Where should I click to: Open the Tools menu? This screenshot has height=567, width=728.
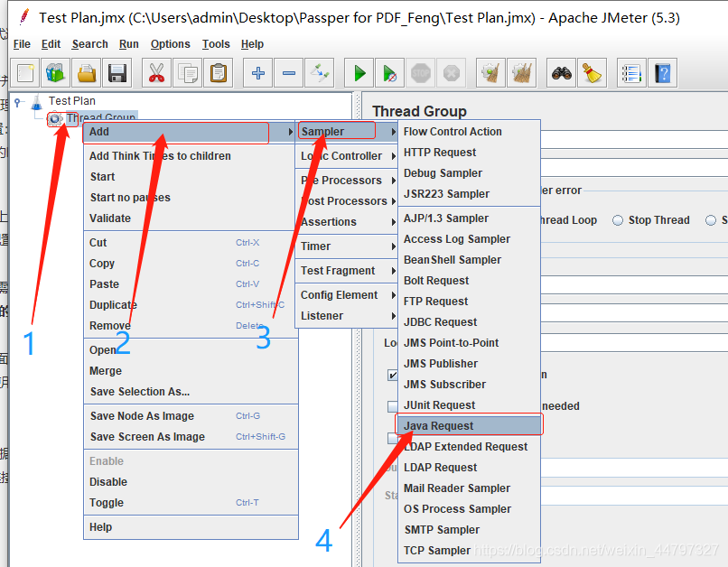click(216, 44)
